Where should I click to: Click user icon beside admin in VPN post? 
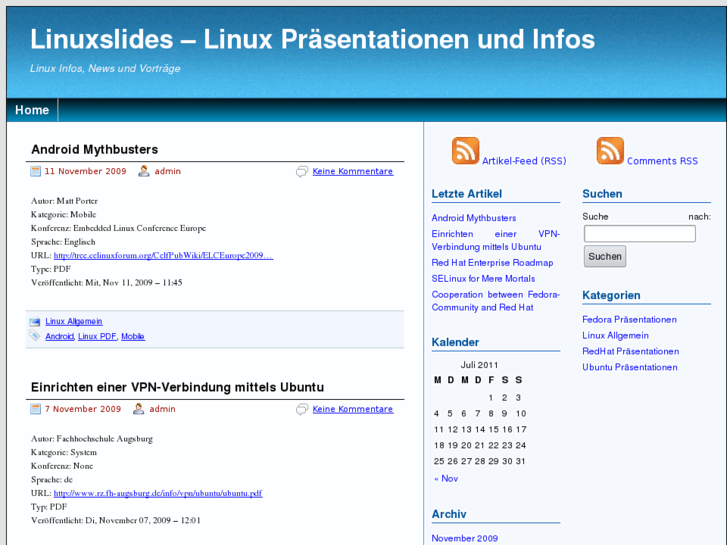(139, 409)
